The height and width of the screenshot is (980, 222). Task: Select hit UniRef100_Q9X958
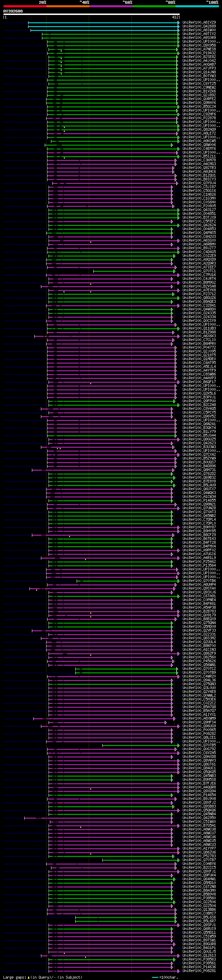coord(199,45)
